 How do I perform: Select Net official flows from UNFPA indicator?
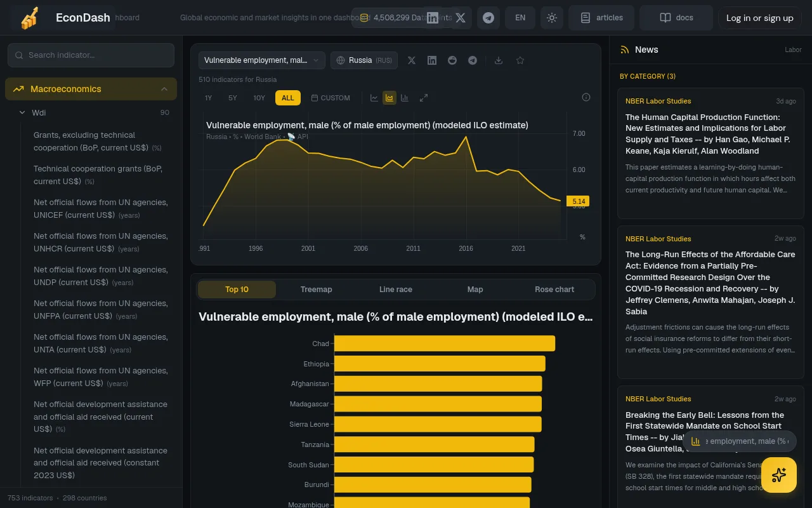tap(101, 310)
